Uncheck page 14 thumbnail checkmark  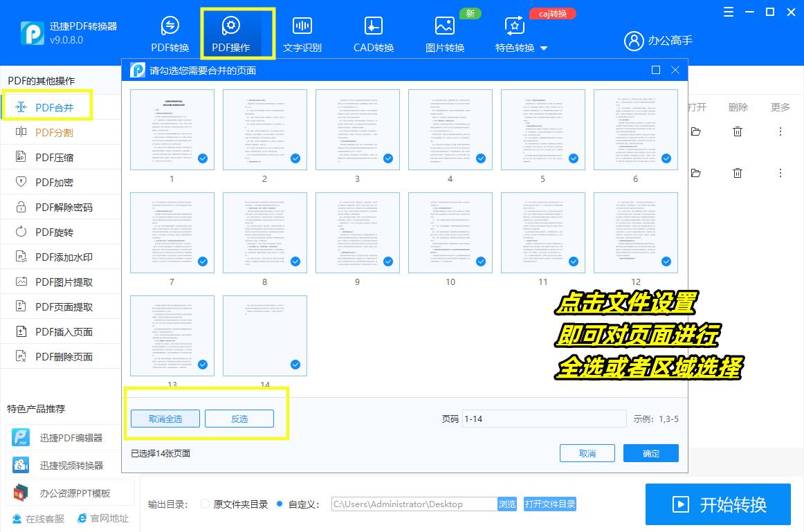point(295,365)
